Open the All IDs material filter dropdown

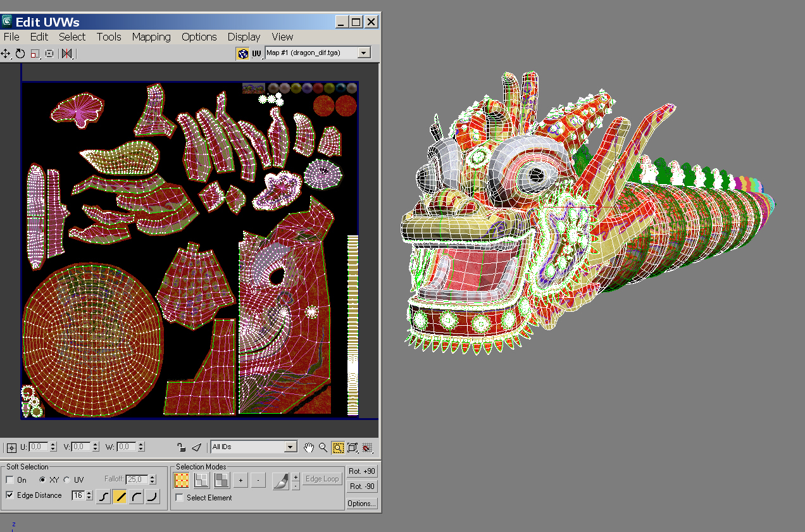pyautogui.click(x=290, y=447)
